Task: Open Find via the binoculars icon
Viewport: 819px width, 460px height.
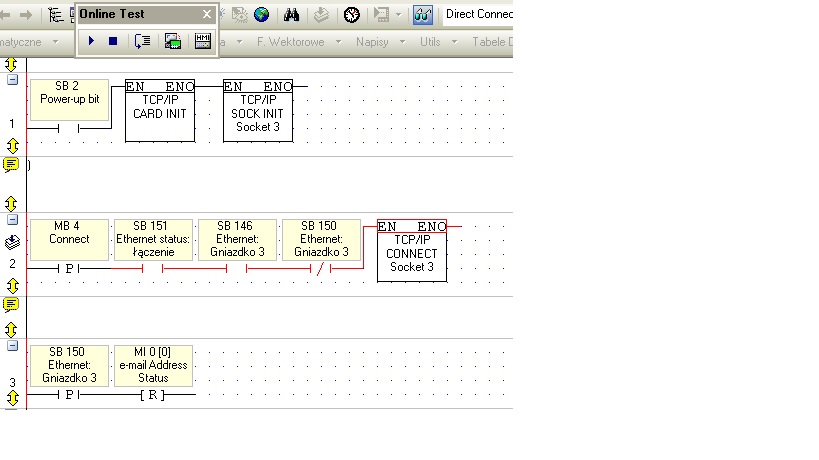Action: click(291, 15)
